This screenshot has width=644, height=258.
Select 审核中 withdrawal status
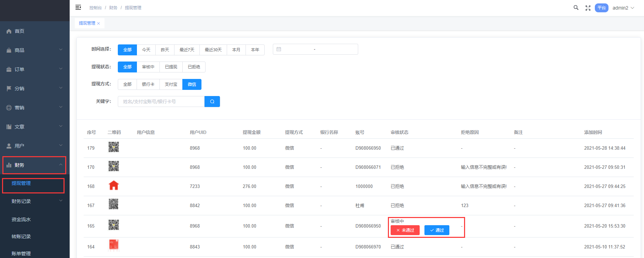tap(148, 67)
